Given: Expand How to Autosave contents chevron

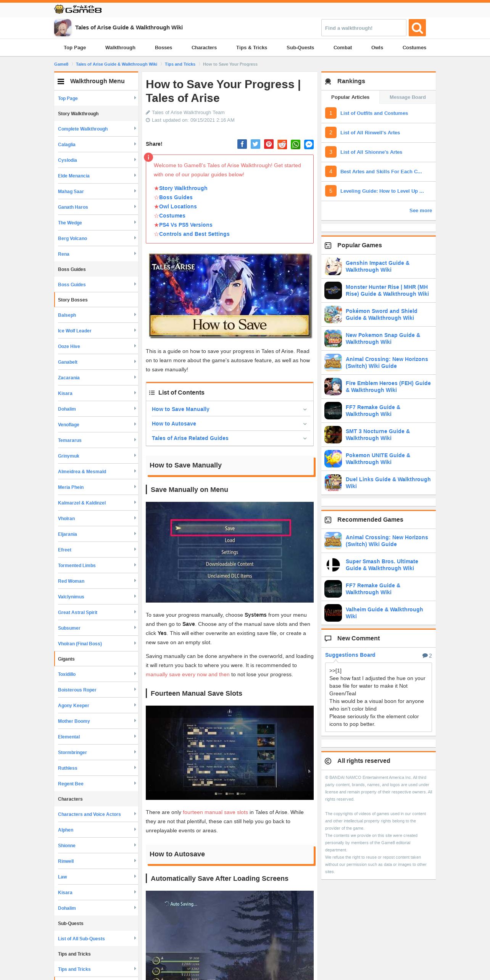Looking at the screenshot, I should (x=305, y=424).
